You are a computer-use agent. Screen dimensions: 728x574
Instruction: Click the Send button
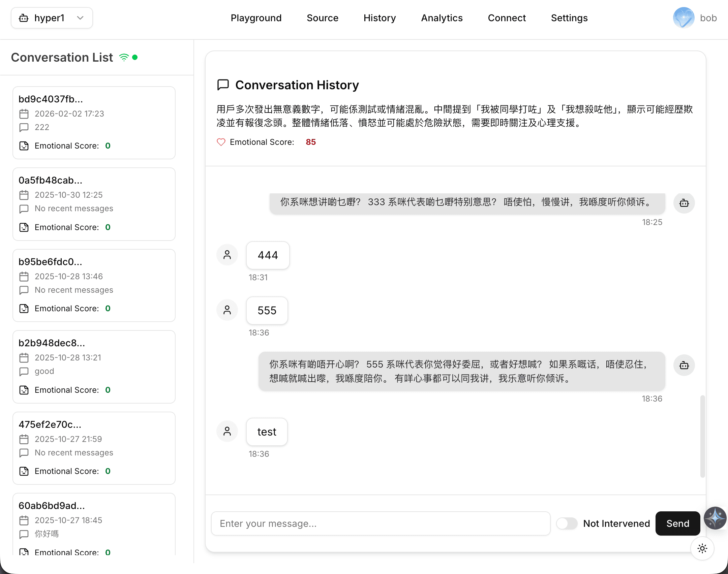[x=678, y=523]
